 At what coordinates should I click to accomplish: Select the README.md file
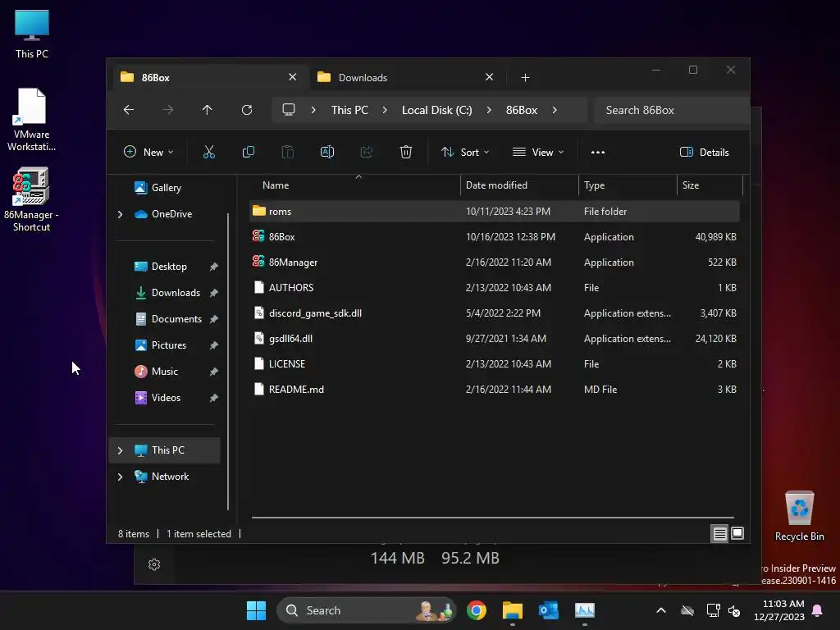click(x=495, y=390)
